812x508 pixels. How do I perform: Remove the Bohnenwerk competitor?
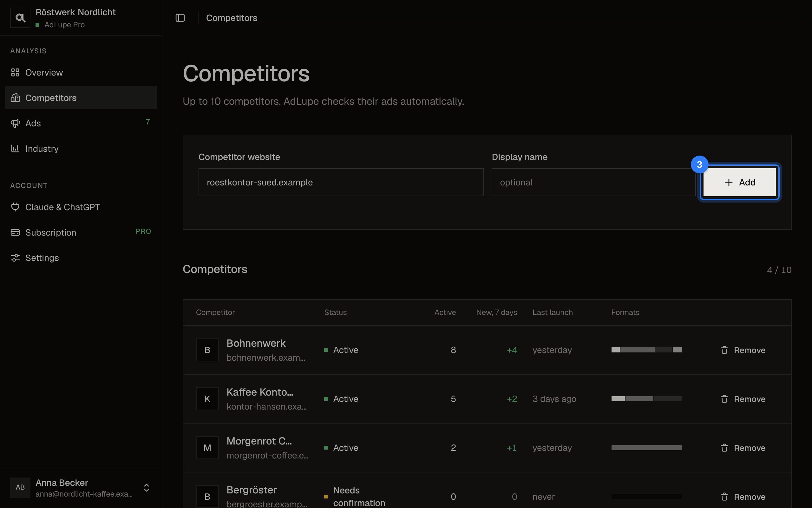[743, 350]
